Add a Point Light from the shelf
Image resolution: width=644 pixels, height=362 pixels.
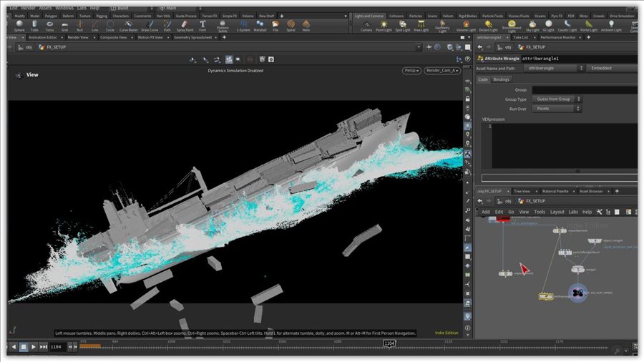point(384,25)
